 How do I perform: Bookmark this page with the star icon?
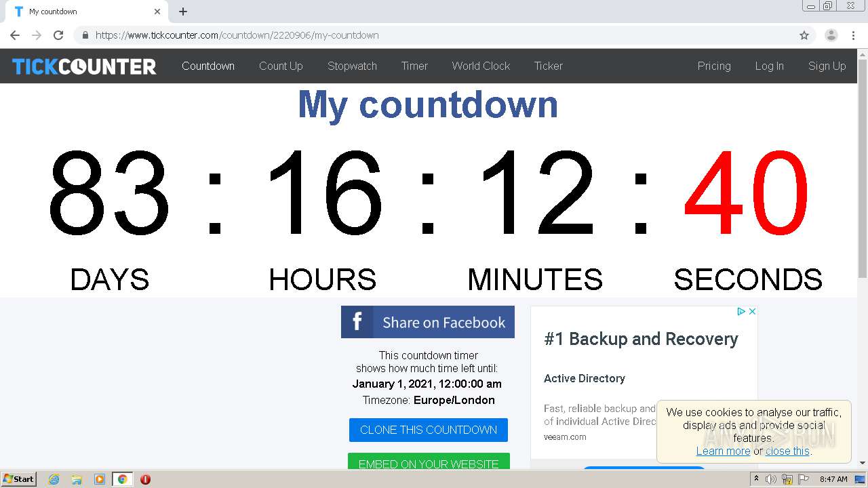click(804, 35)
